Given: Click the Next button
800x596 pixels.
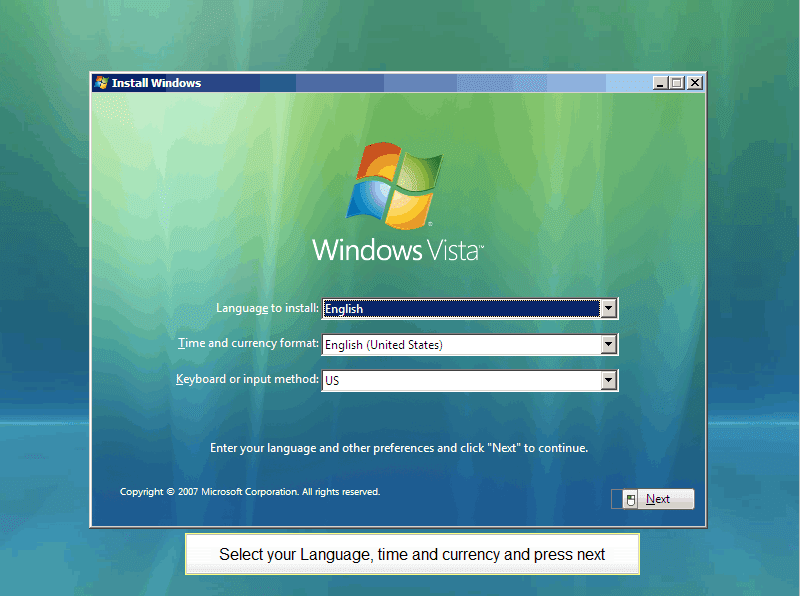Looking at the screenshot, I should [658, 499].
